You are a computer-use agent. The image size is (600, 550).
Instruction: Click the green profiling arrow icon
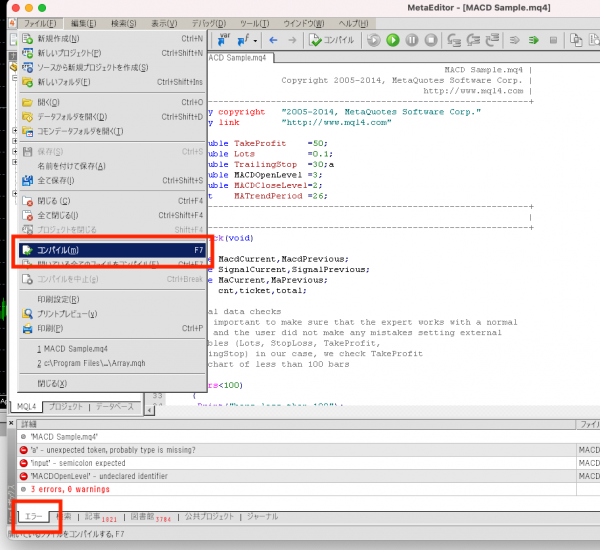click(533, 40)
